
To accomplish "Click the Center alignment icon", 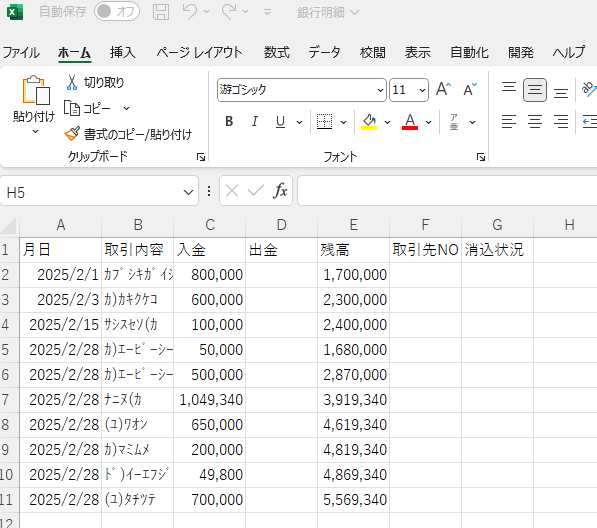I will click(535, 122).
